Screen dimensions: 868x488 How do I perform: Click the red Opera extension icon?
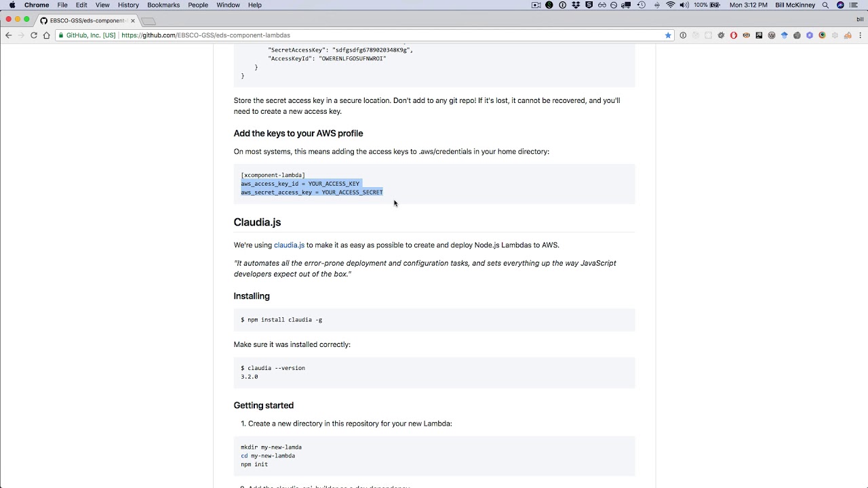pyautogui.click(x=734, y=35)
